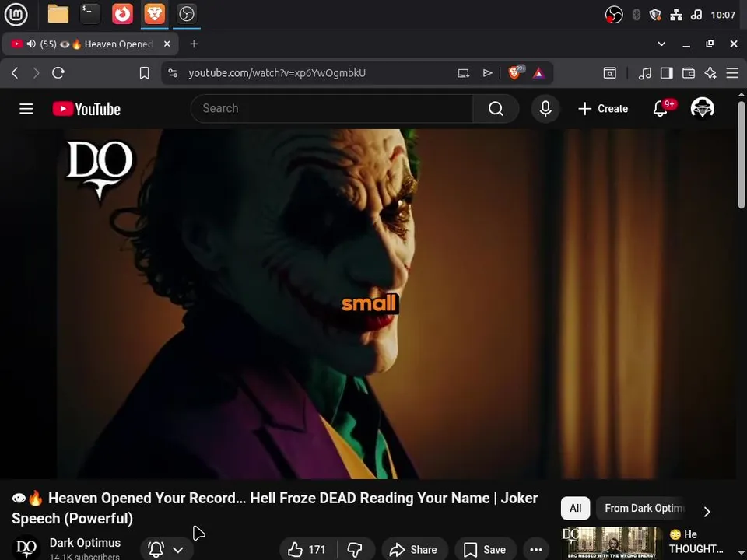Close the Heaven Opened tab
Screen dimensions: 747x560
[x=167, y=44]
